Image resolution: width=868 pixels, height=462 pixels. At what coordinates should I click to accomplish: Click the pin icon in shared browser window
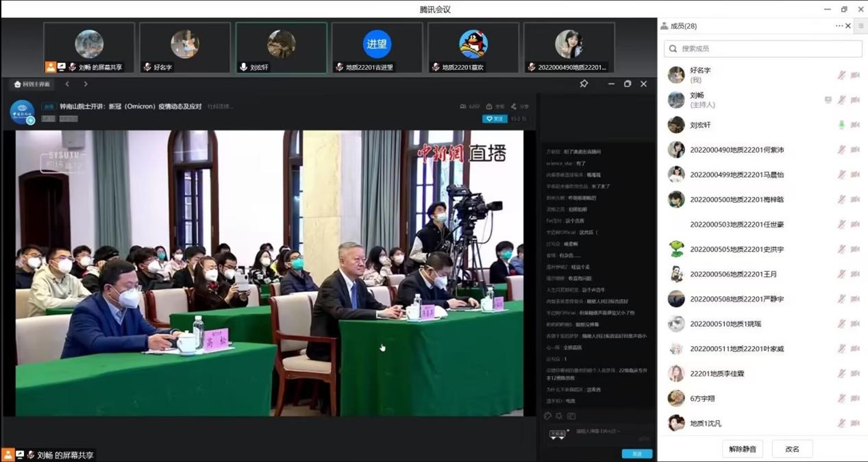point(584,84)
